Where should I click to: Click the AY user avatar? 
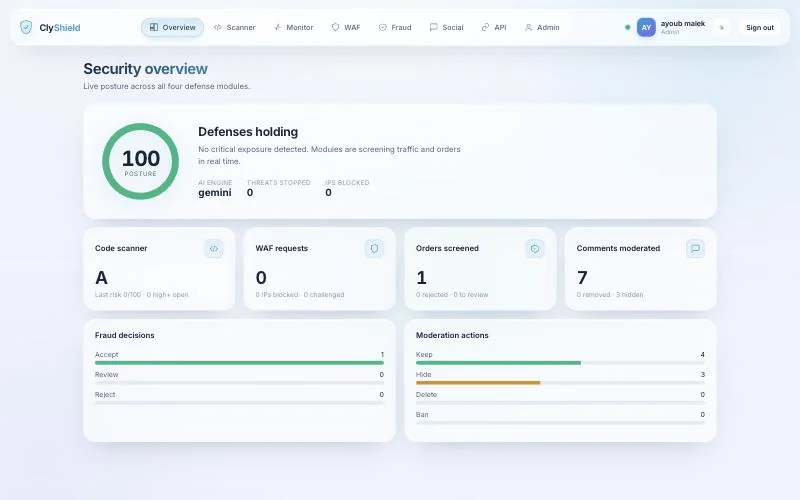point(646,28)
